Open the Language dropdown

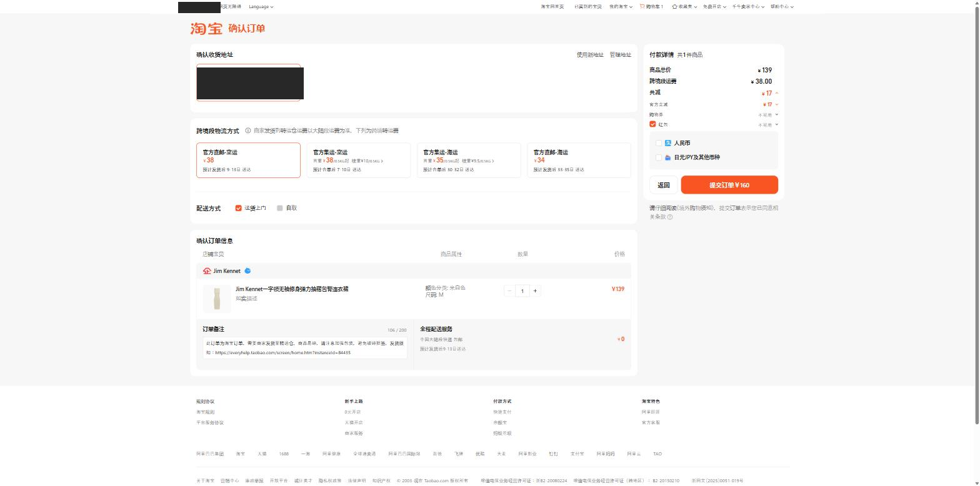pyautogui.click(x=261, y=6)
